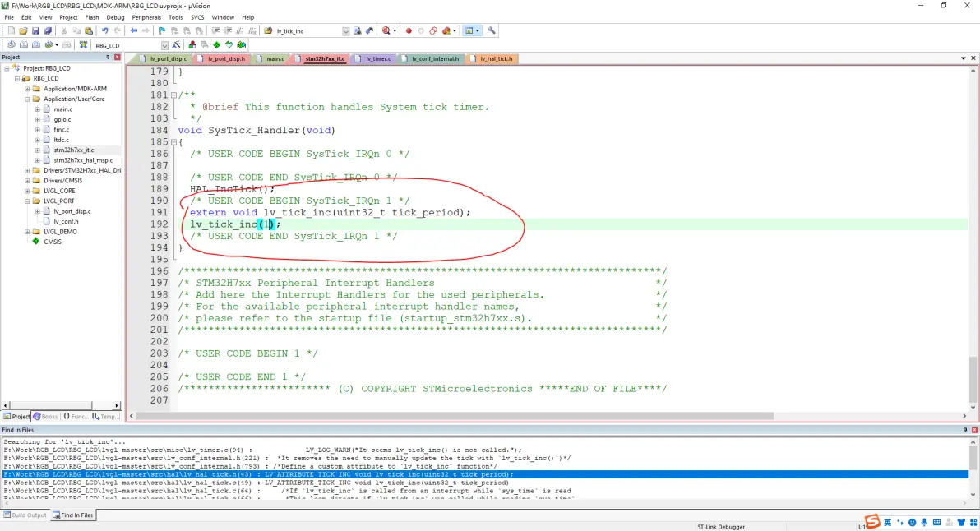The width and height of the screenshot is (980, 531).
Task: Click the Manage Run-Time Environment green diamond
Action: coord(216,45)
